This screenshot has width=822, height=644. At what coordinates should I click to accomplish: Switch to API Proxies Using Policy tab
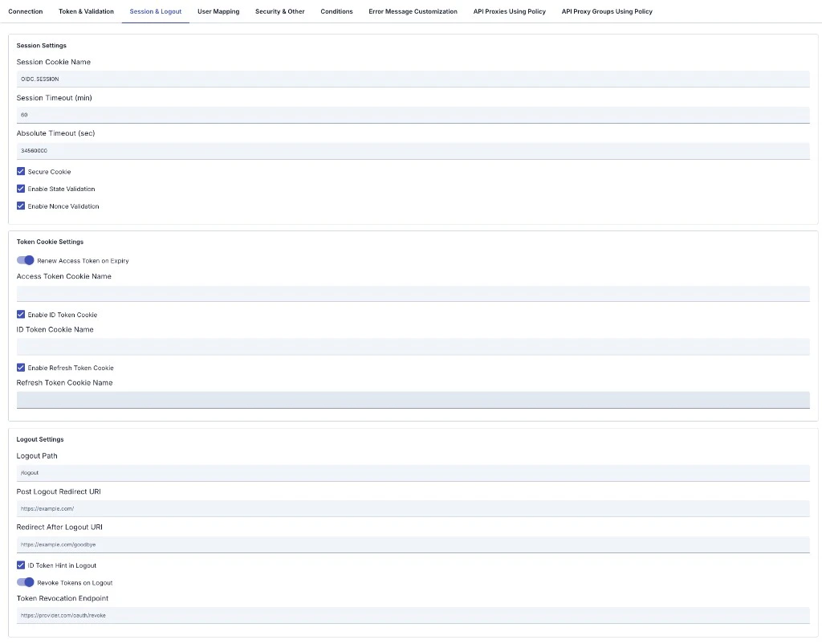509,11
